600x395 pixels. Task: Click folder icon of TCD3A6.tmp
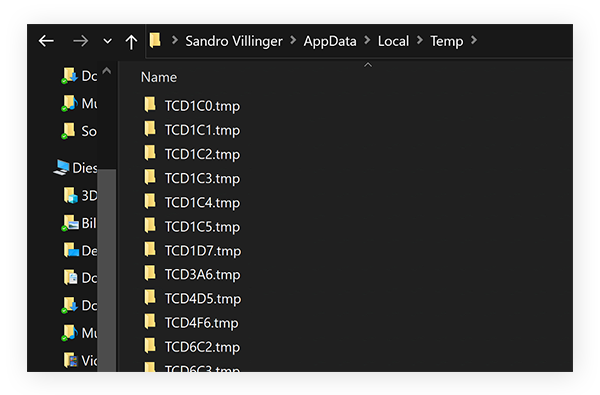[150, 273]
